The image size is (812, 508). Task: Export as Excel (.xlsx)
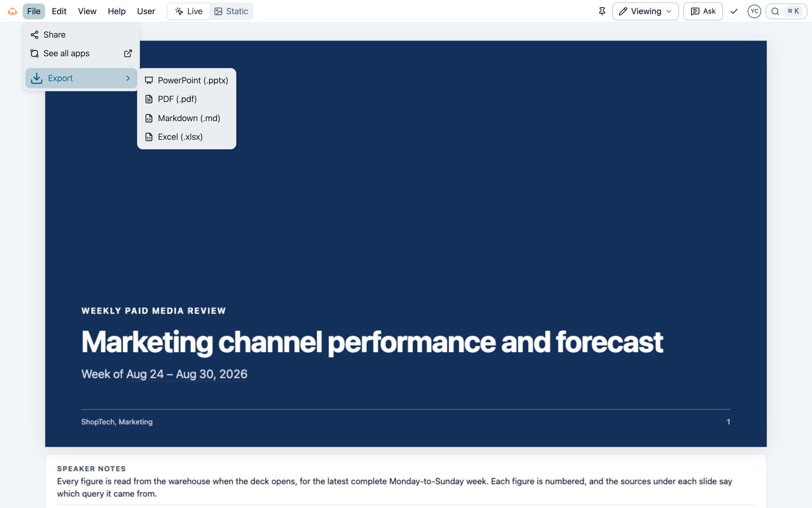click(x=186, y=137)
